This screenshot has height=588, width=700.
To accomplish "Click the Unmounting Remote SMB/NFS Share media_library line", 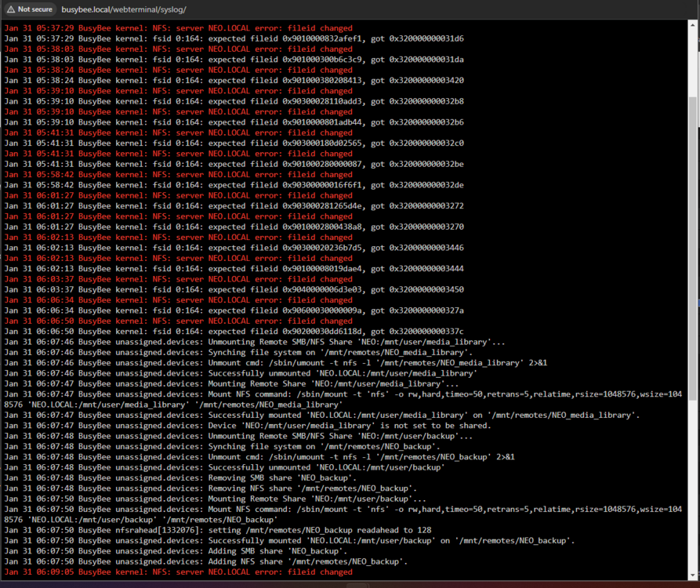I will coord(255,342).
